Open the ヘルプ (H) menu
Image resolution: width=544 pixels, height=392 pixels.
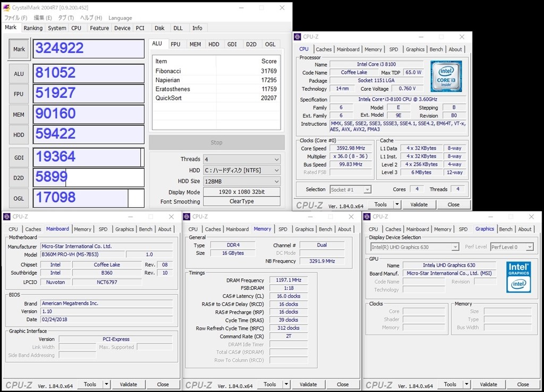coord(91,18)
